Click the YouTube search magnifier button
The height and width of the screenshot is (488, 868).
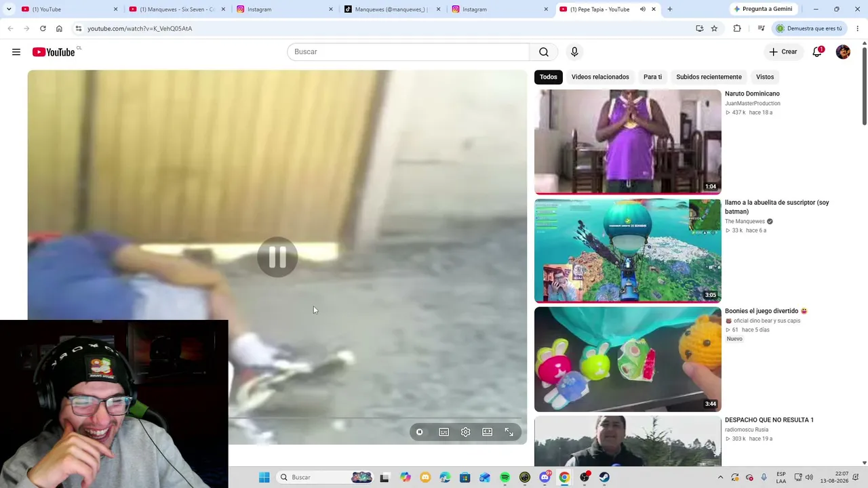point(543,52)
